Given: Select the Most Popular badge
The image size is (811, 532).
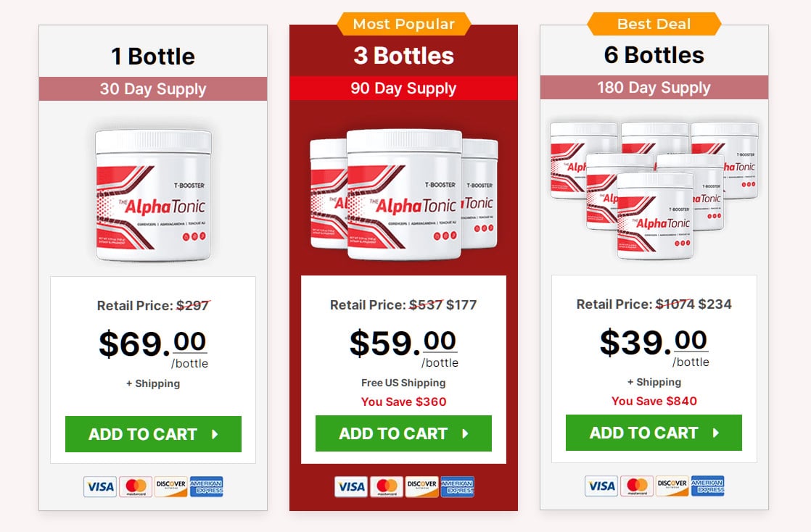Looking at the screenshot, I should click(x=403, y=23).
